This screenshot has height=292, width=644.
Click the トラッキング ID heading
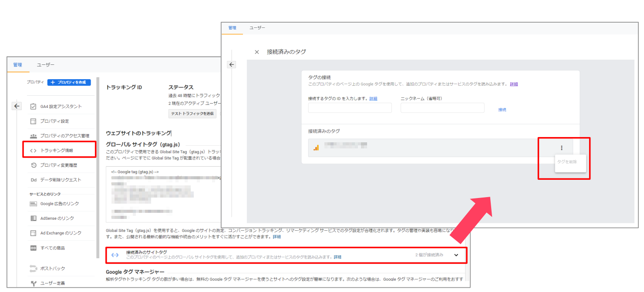click(x=124, y=87)
